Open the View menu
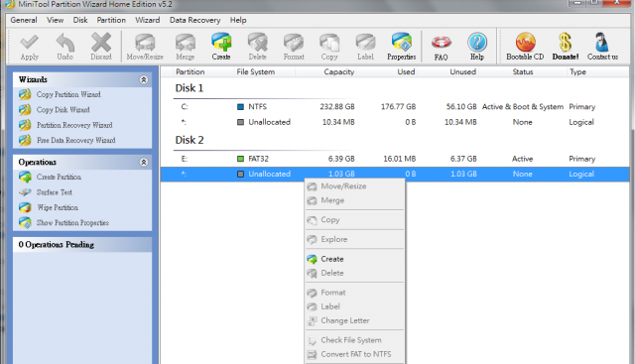The width and height of the screenshot is (635, 364). click(56, 20)
